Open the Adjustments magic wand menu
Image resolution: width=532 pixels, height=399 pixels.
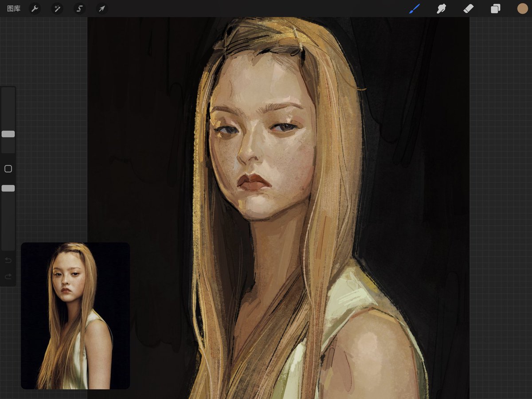coord(57,8)
